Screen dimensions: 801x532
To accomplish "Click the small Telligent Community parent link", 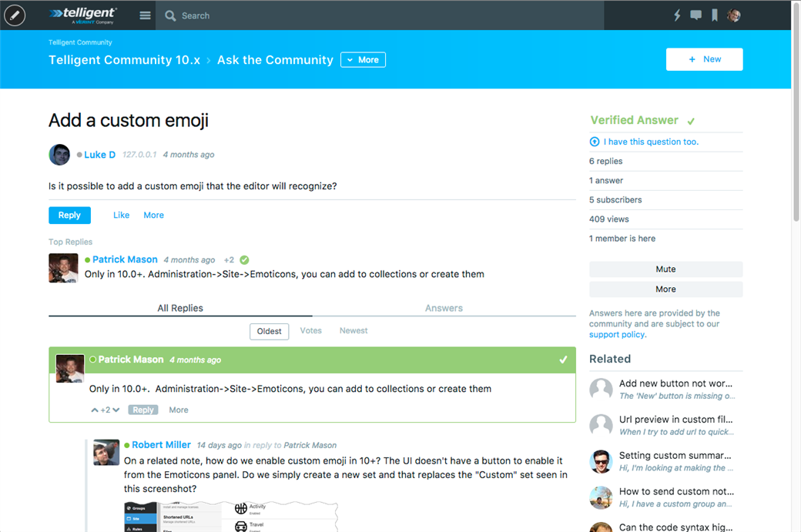I will point(80,42).
